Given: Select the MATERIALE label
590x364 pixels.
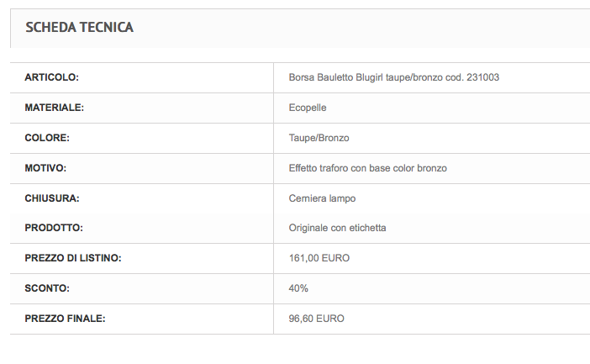Looking at the screenshot, I should 54,108.
